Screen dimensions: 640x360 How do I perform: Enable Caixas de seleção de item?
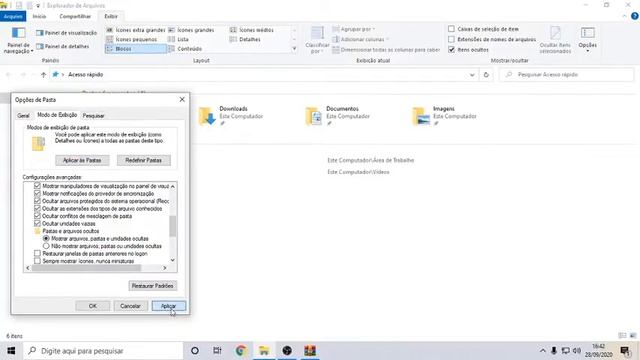pos(451,29)
